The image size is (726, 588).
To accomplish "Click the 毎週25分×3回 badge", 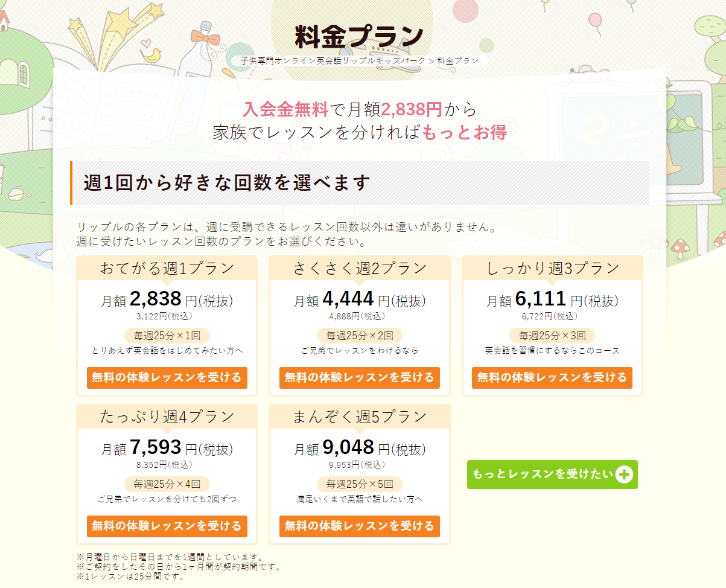I will tap(552, 336).
